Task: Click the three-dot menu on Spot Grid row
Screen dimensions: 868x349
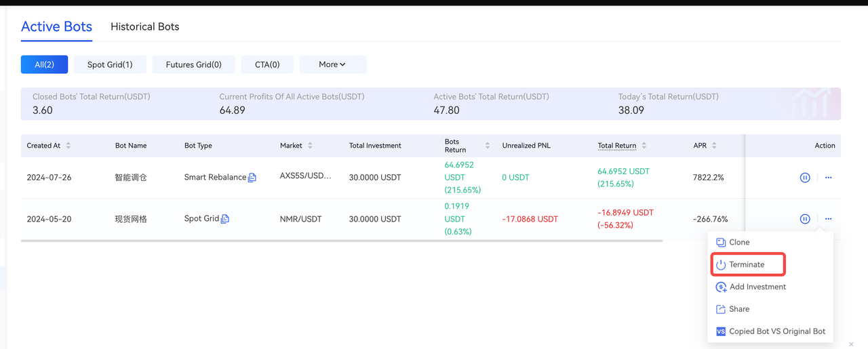Action: click(828, 219)
